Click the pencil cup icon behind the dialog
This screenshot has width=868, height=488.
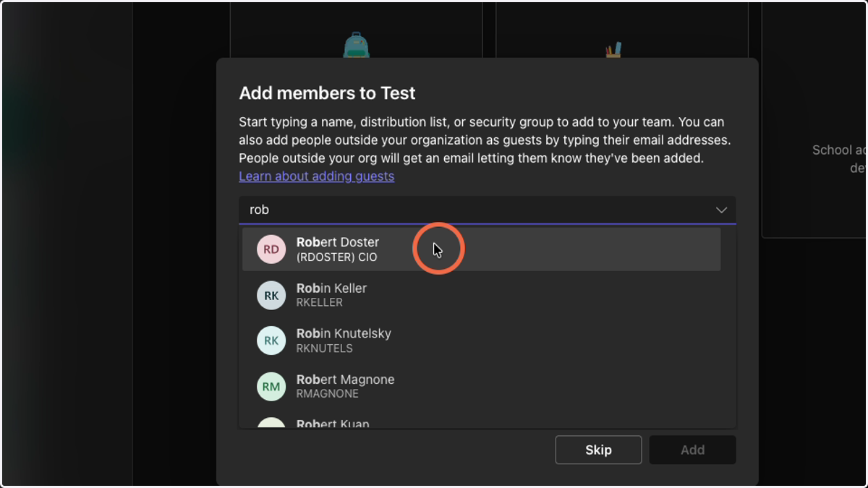click(613, 49)
